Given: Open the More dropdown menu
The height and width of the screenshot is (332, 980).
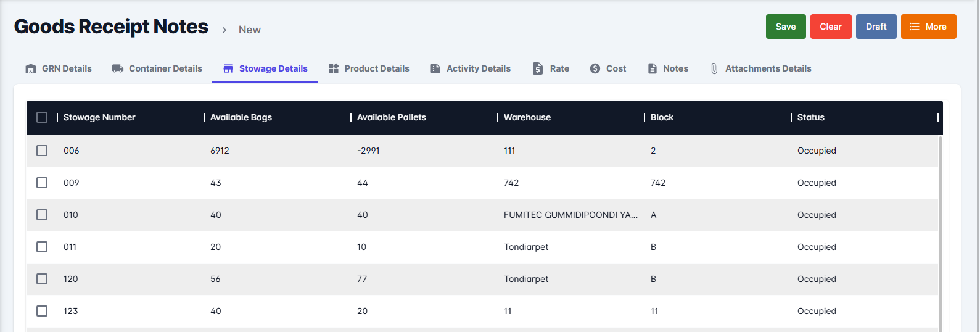Looking at the screenshot, I should pyautogui.click(x=928, y=27).
